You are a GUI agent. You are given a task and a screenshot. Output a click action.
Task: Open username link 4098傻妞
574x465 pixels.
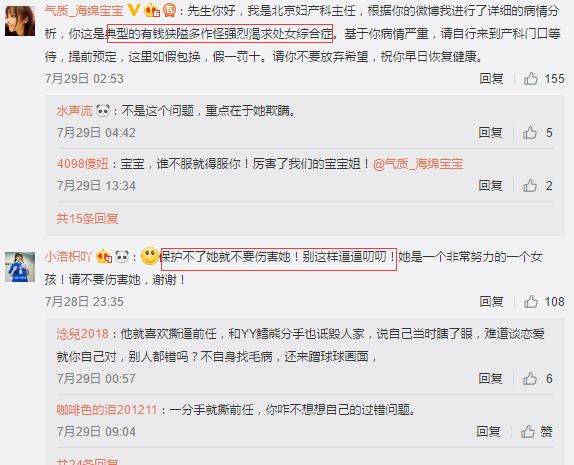tap(83, 163)
